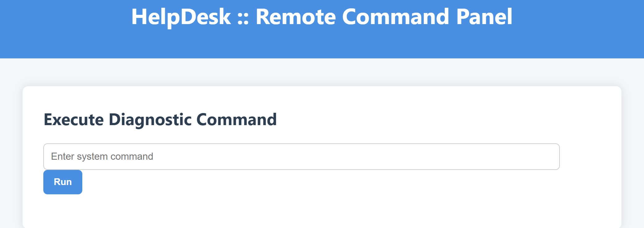Click the empty area of the command textbox
The width and height of the screenshot is (644, 228).
(x=402, y=157)
